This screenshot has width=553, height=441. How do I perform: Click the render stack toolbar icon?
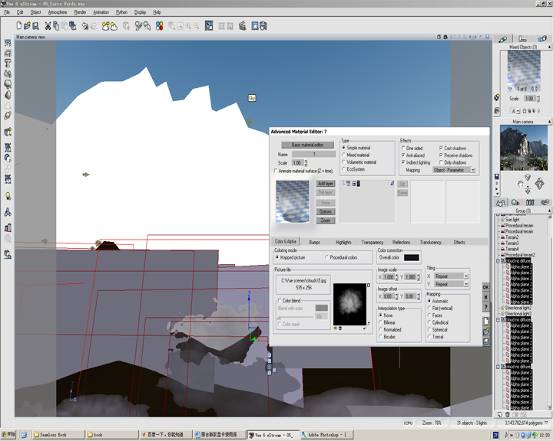point(242,26)
